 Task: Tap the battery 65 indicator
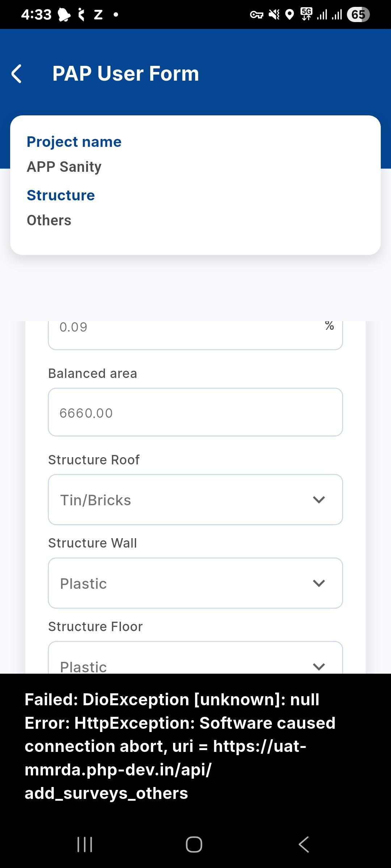tap(358, 15)
